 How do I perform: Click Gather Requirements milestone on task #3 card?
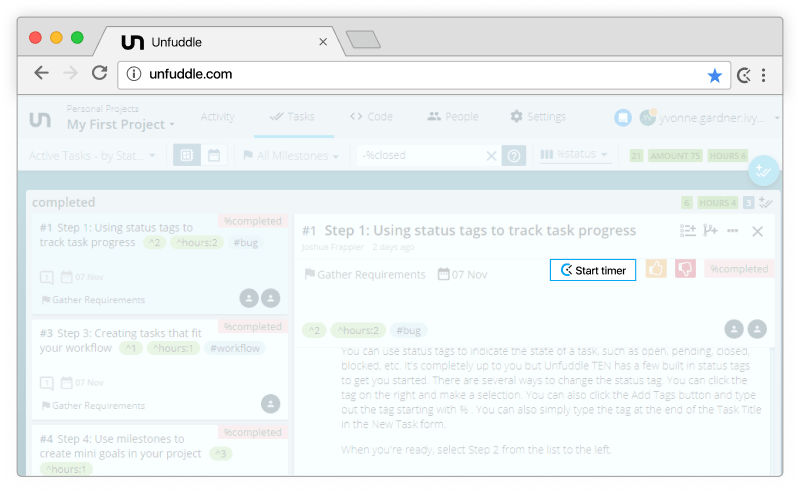point(93,406)
